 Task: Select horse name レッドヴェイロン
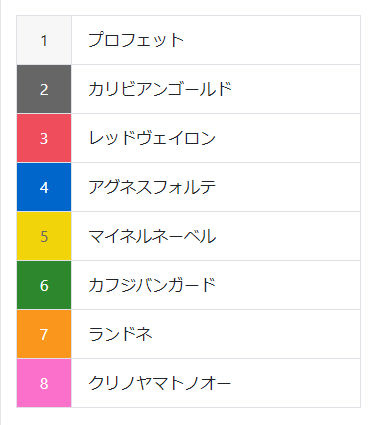[152, 138]
